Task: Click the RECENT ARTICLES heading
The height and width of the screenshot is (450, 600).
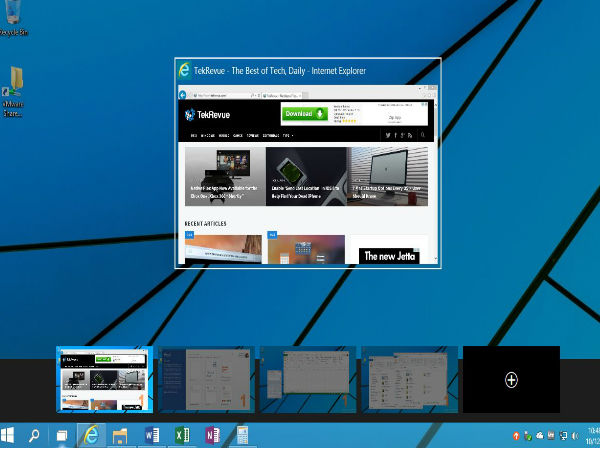Action: 205,223
